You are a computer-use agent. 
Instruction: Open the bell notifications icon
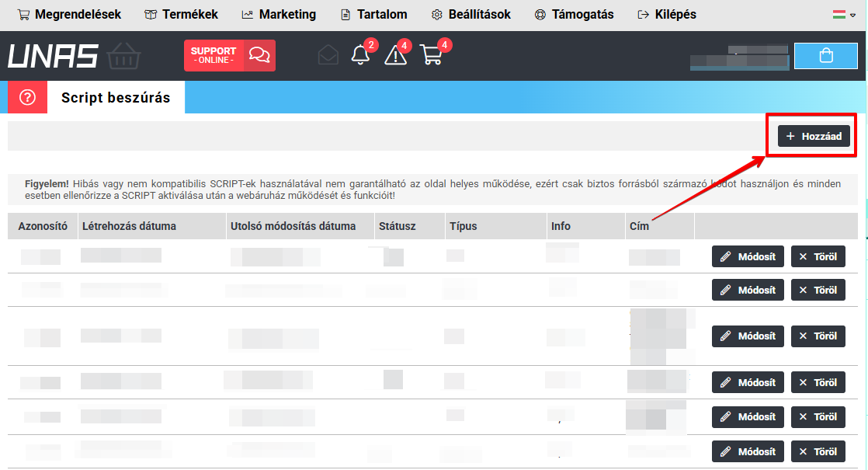tap(360, 55)
